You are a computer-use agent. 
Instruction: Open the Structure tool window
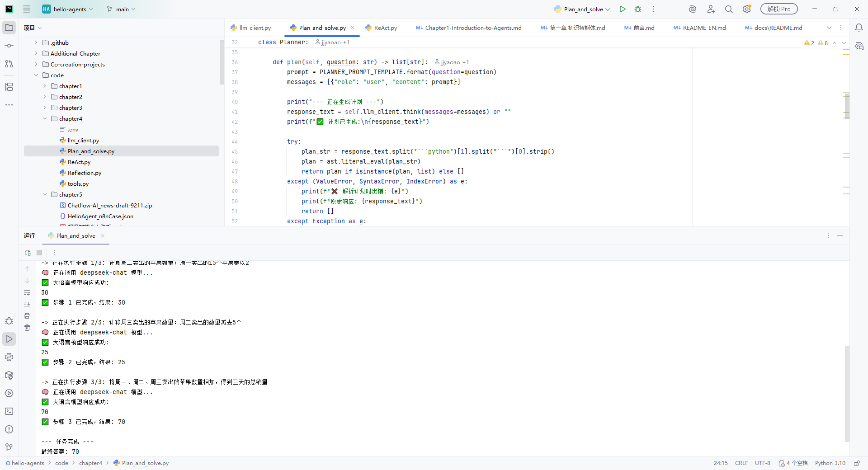point(9,87)
